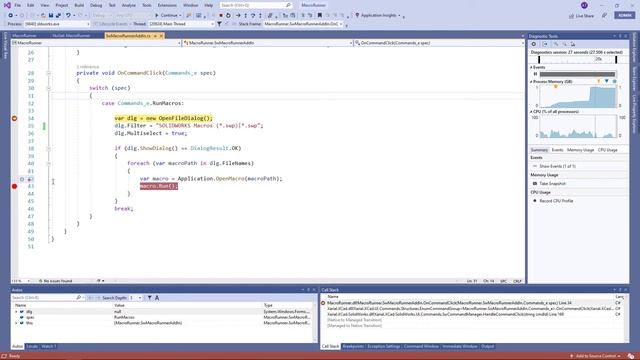Toggle the breakpoint on line 43
This screenshot has width=640, height=360.
14,186
